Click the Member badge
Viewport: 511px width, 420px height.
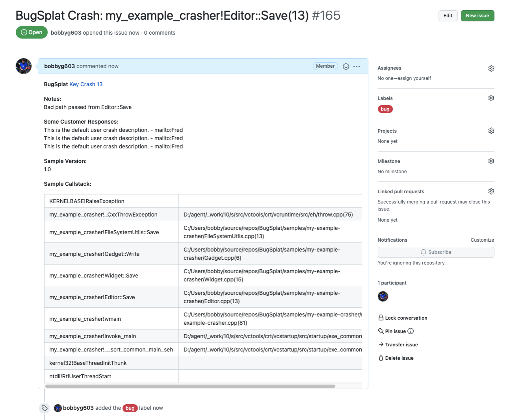point(325,66)
